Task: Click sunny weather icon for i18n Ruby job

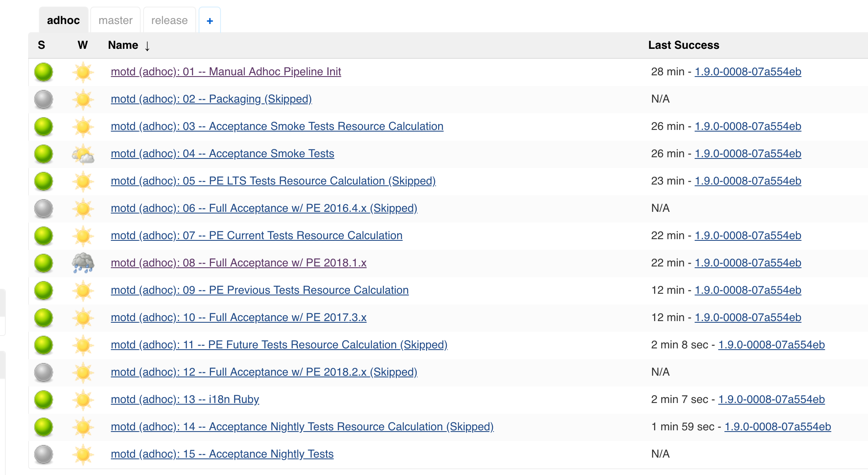Action: (83, 400)
